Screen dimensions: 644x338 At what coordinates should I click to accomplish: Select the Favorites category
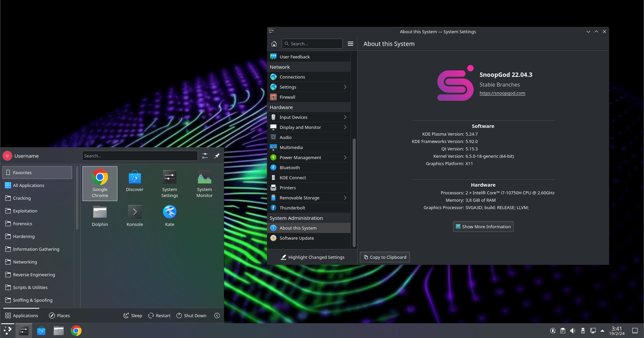coord(37,173)
